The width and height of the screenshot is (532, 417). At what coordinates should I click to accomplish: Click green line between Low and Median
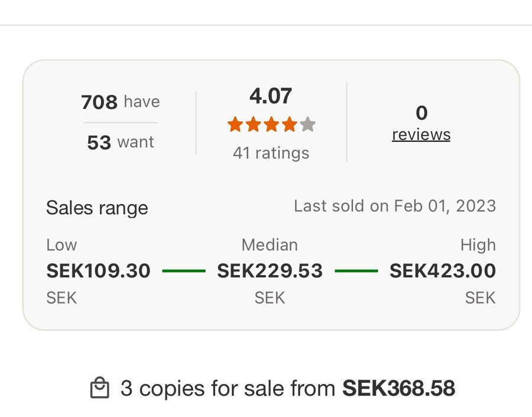tap(183, 271)
